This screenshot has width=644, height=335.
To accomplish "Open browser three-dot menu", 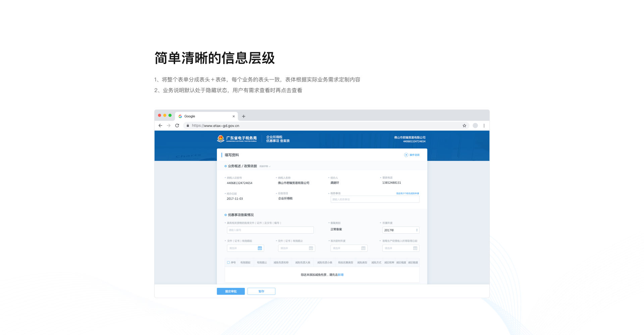I will click(x=484, y=126).
